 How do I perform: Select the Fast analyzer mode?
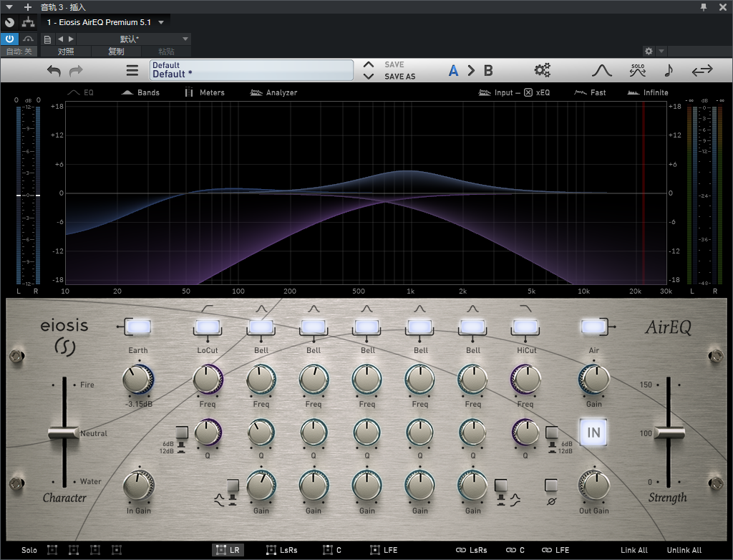pyautogui.click(x=590, y=92)
